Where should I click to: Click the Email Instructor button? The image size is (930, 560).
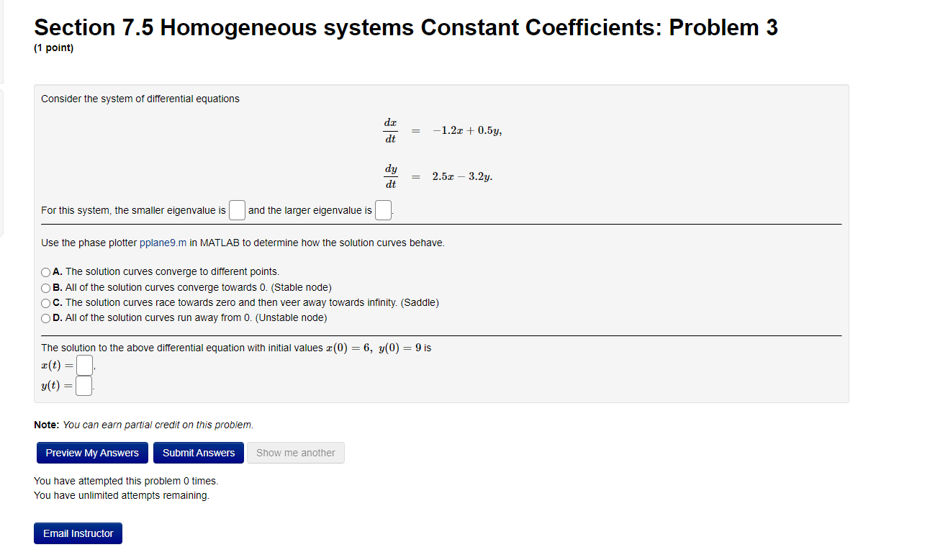(78, 533)
